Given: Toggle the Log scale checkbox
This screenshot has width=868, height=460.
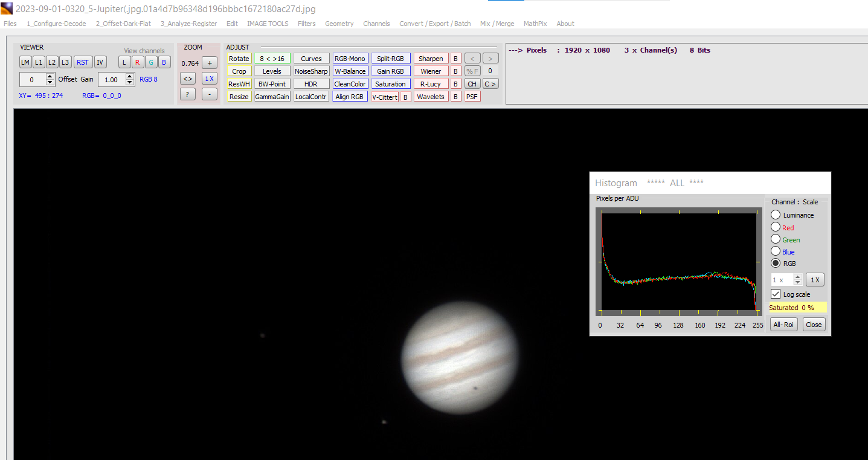Looking at the screenshot, I should coord(776,294).
